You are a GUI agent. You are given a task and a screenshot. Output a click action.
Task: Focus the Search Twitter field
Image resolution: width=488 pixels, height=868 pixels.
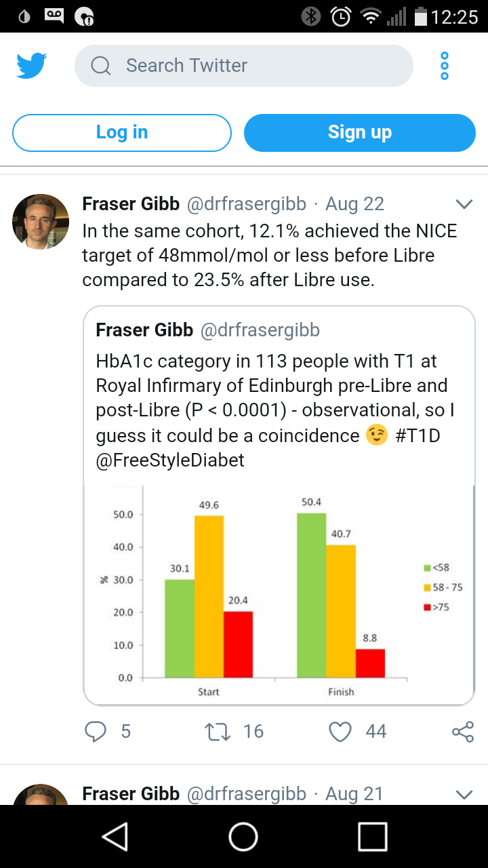244,66
